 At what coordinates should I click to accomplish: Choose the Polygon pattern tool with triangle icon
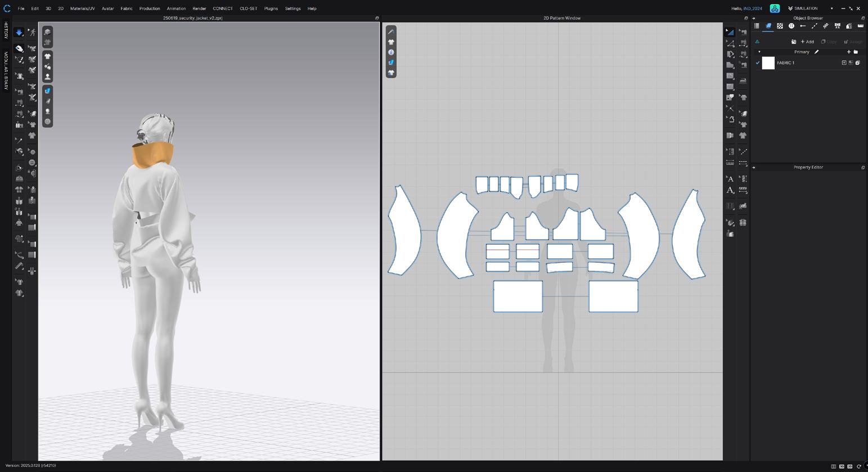(730, 43)
